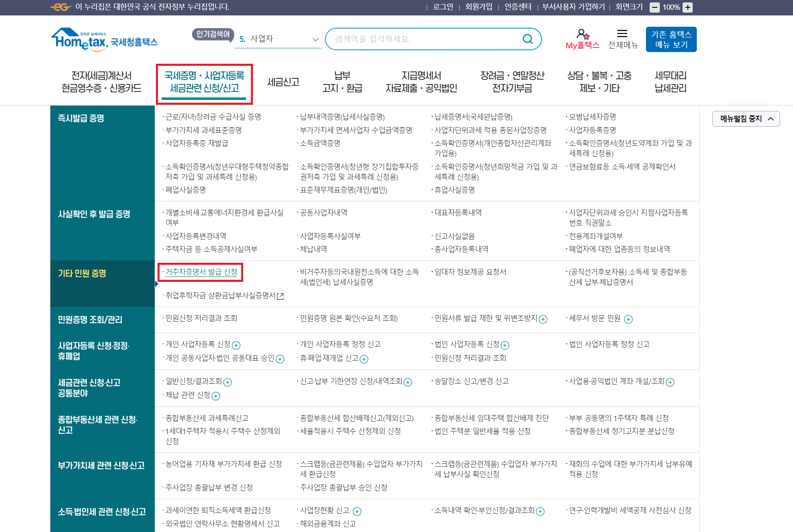Open the 전체메뉴 hamburger icon
793x532 pixels.
pos(622,34)
